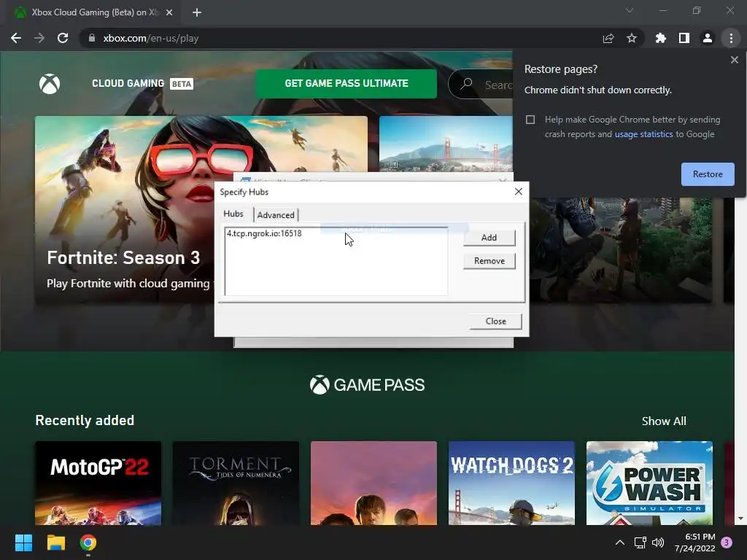Click Remove in Specify Hubs dialog
Screen dimensions: 747x560
coord(489,261)
